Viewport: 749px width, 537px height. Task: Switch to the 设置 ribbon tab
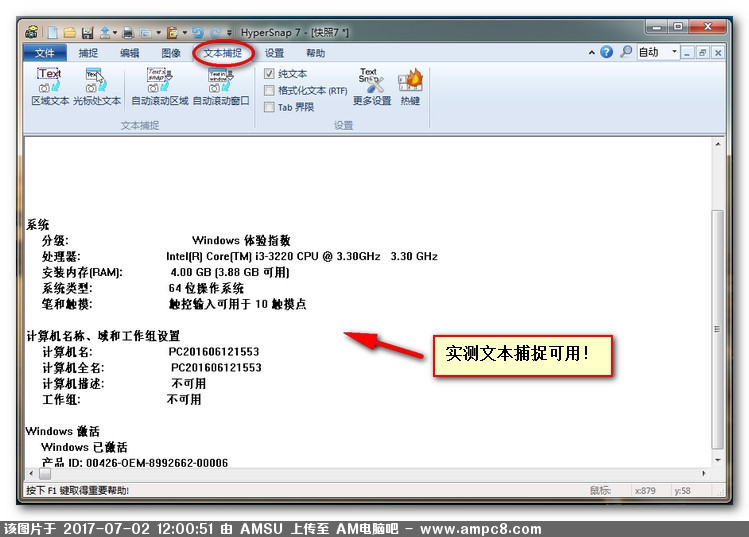(x=274, y=53)
